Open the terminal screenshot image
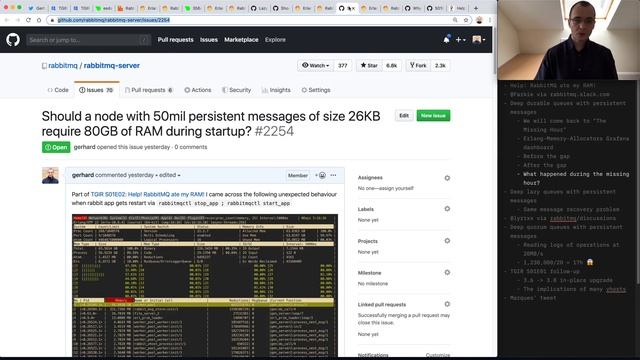 click(x=205, y=285)
